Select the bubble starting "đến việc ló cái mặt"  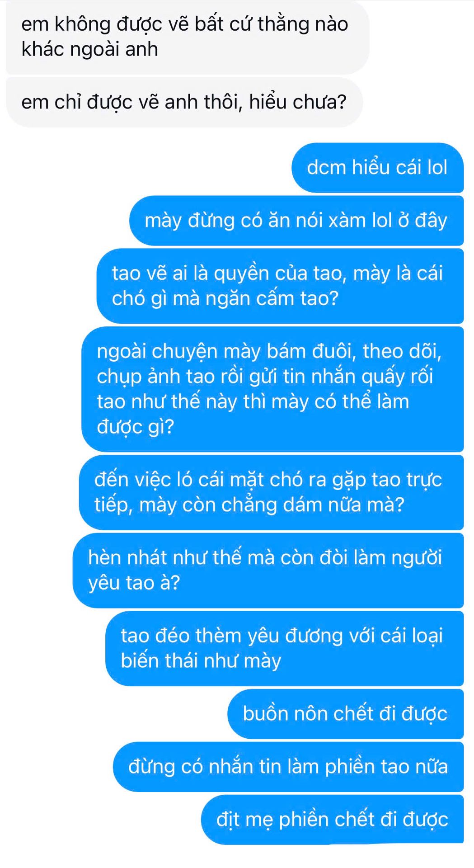pyautogui.click(x=271, y=492)
